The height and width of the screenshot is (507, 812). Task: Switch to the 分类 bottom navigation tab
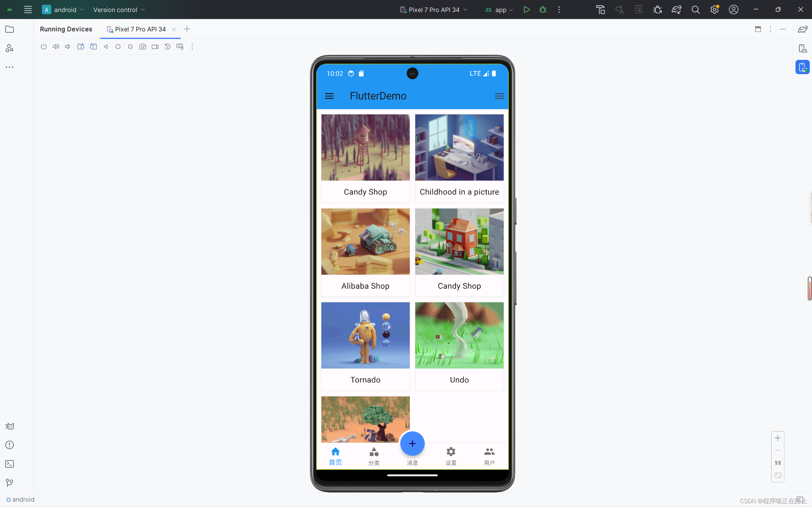tap(374, 456)
